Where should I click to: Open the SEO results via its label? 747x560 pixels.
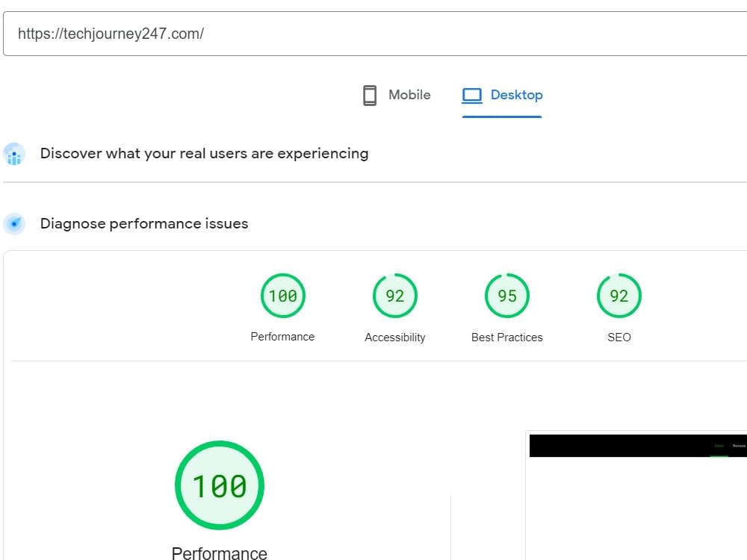[619, 337]
